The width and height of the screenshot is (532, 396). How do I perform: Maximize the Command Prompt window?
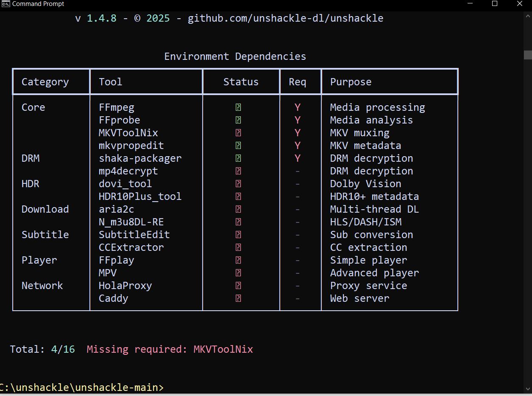click(x=495, y=4)
